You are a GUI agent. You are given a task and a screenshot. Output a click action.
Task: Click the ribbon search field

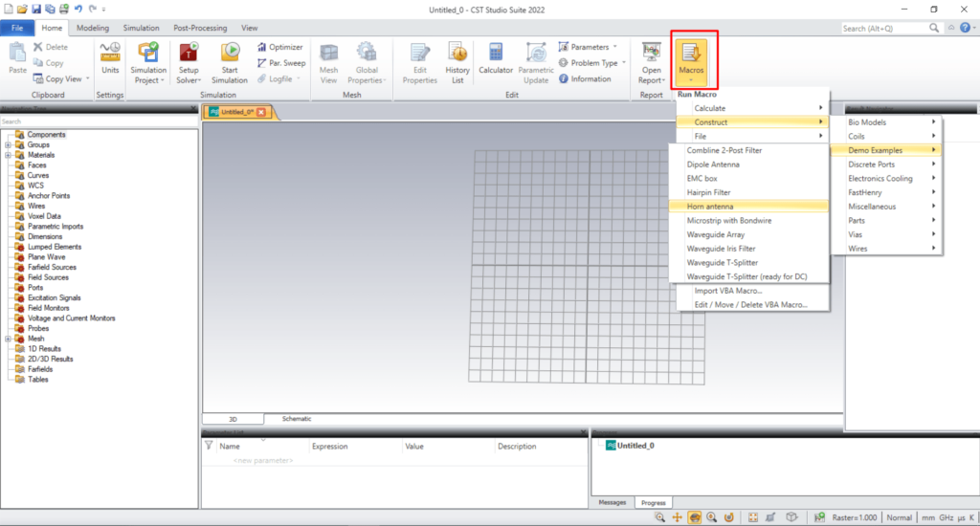pyautogui.click(x=884, y=28)
